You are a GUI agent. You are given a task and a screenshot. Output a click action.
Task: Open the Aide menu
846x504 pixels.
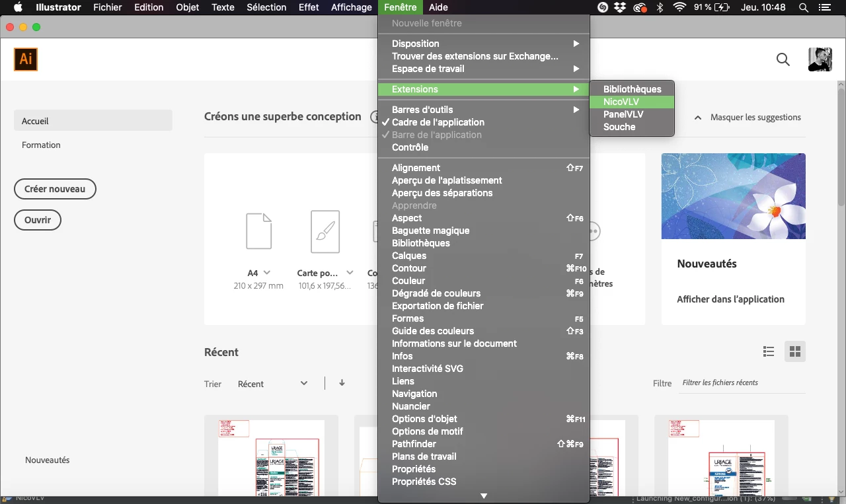(x=438, y=7)
